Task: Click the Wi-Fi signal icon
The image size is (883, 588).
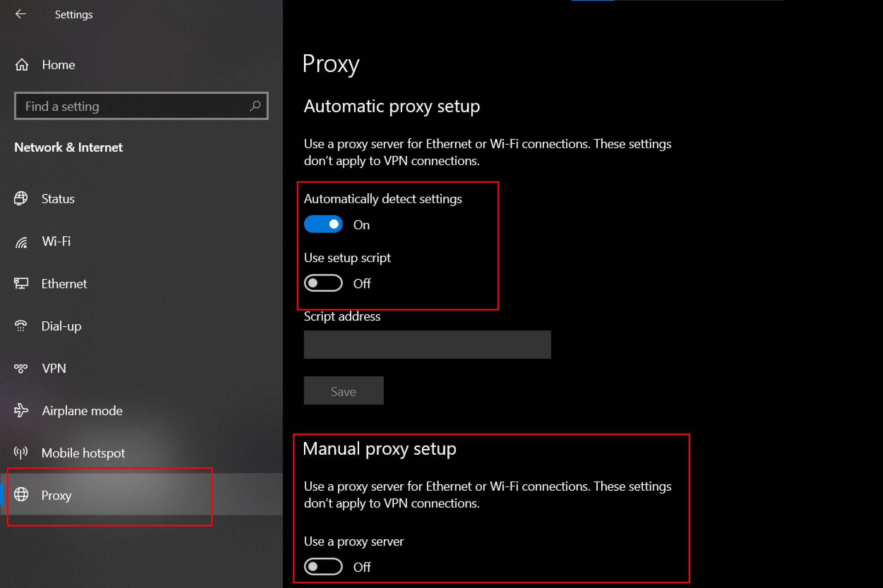Action: [21, 242]
